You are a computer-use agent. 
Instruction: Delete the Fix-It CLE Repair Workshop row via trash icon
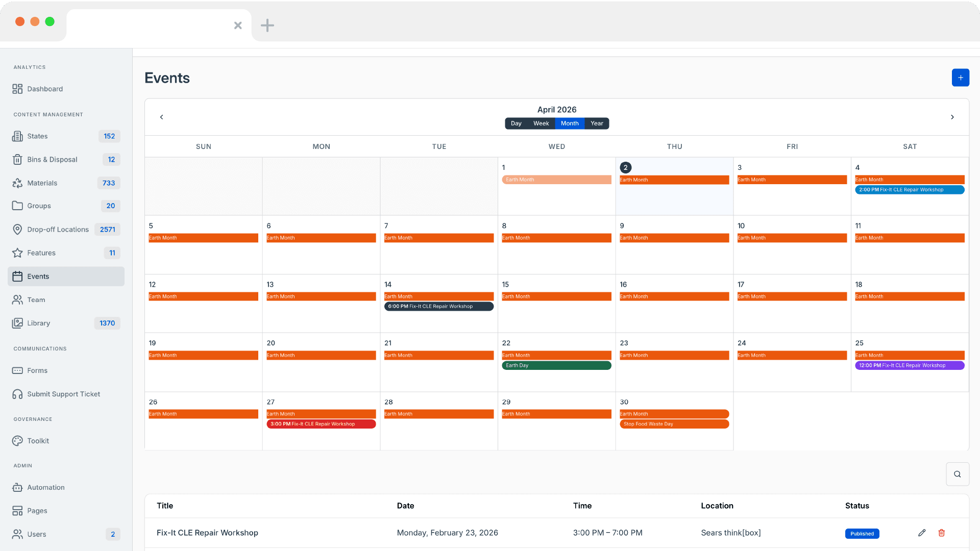[x=941, y=533]
